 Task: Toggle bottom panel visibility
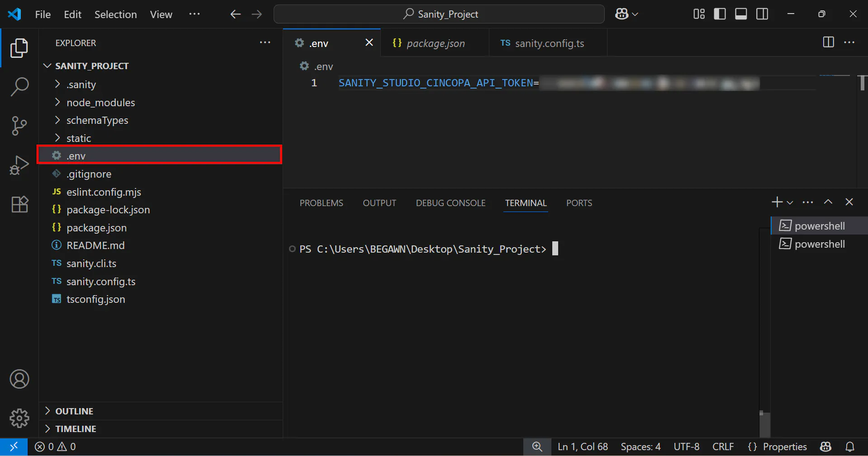[741, 14]
